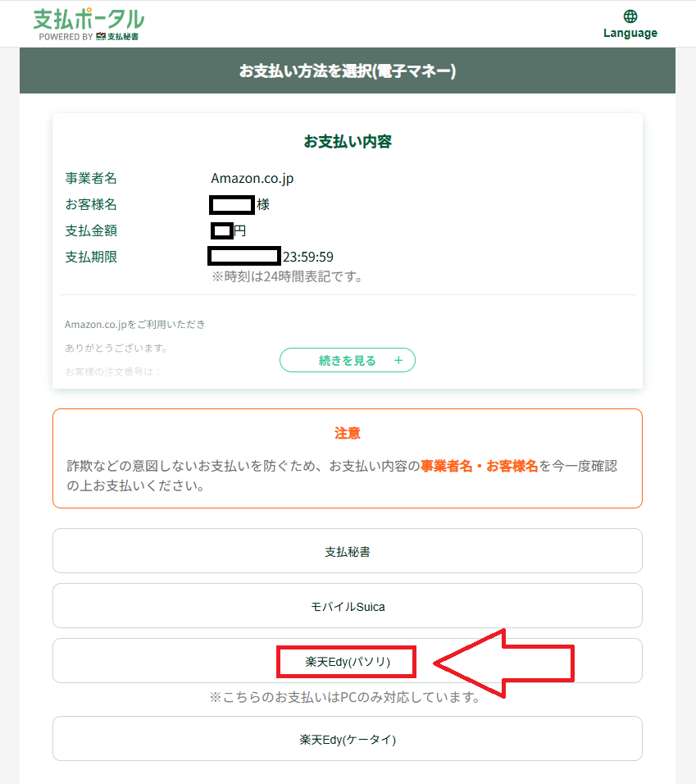Click the お支払い内容 heading
Image resolution: width=696 pixels, height=784 pixels.
[348, 141]
